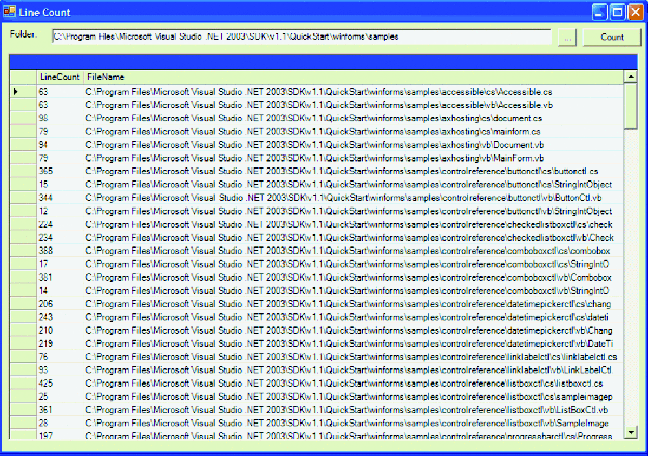Click the LineCount cell showing 344
648x456 pixels.
(x=59, y=198)
